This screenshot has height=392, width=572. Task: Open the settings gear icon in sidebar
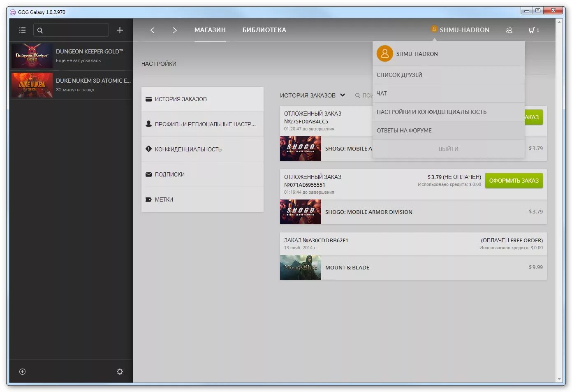tap(120, 371)
